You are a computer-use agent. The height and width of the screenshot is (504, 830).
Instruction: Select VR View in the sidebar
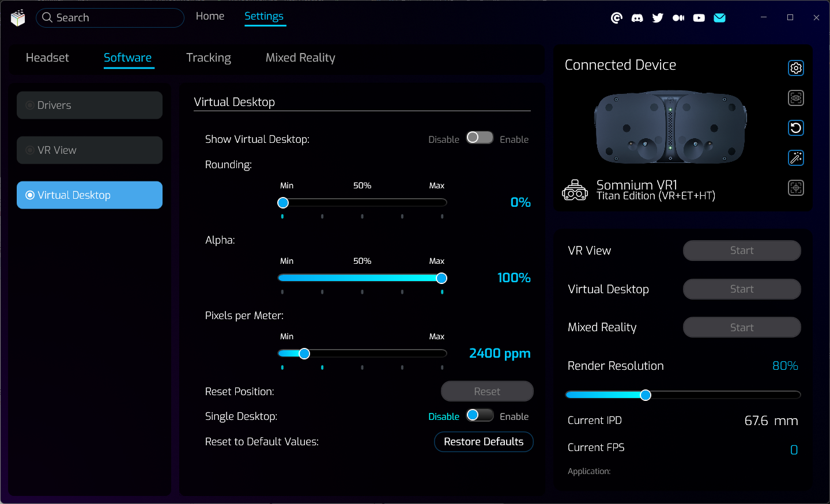[89, 150]
